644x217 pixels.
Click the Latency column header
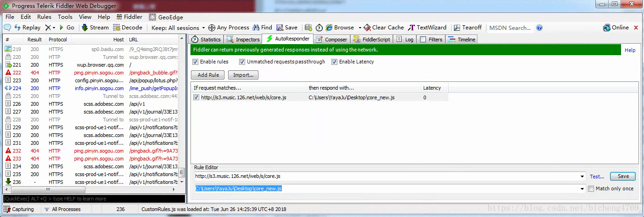click(434, 88)
